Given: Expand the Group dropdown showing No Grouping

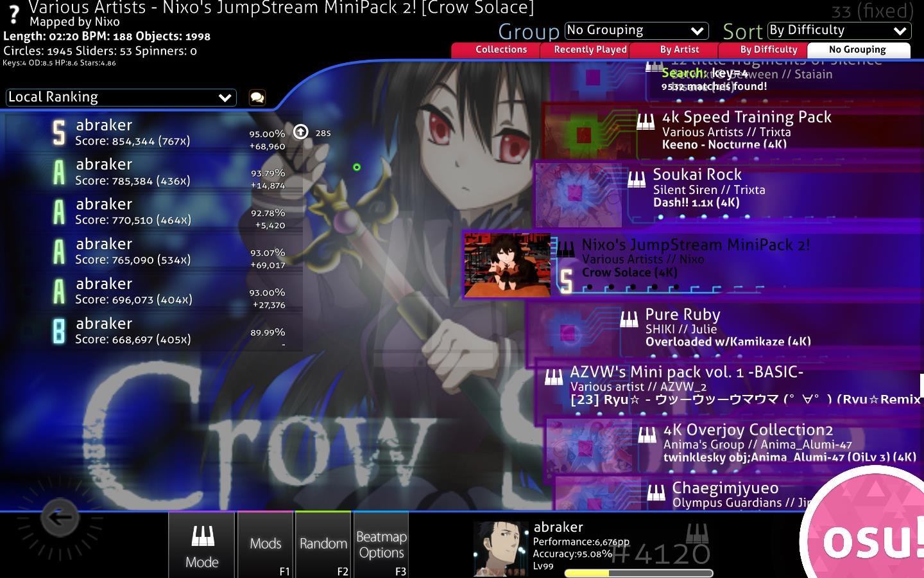Looking at the screenshot, I should click(637, 31).
